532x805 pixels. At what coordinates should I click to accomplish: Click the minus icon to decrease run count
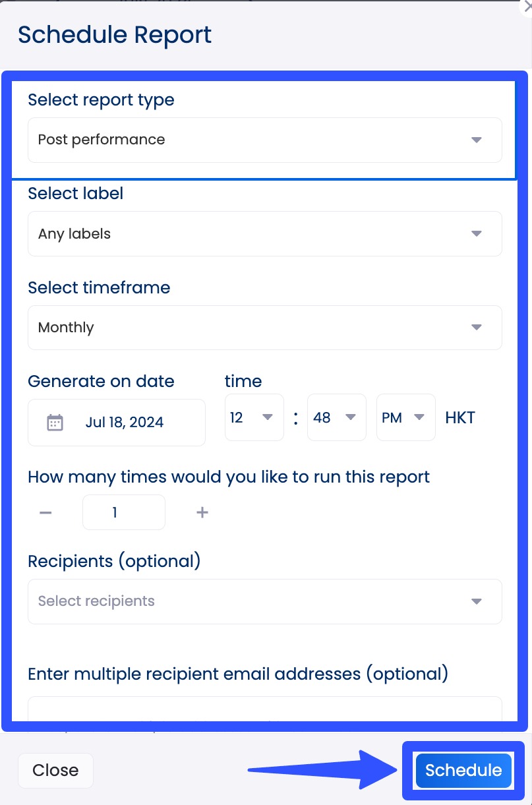pyautogui.click(x=45, y=512)
